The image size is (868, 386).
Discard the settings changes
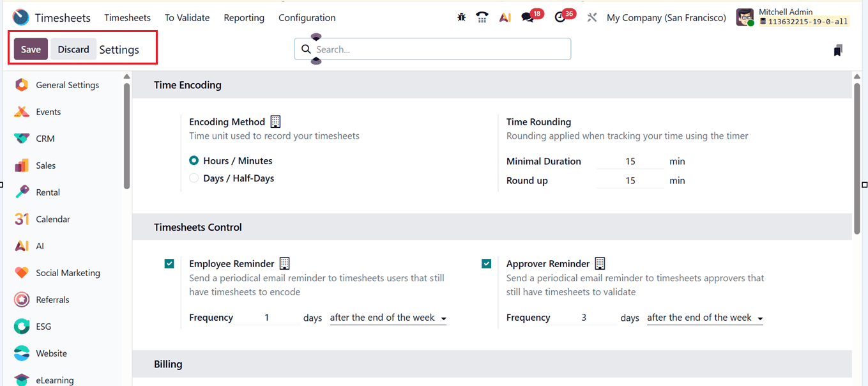pyautogui.click(x=73, y=49)
